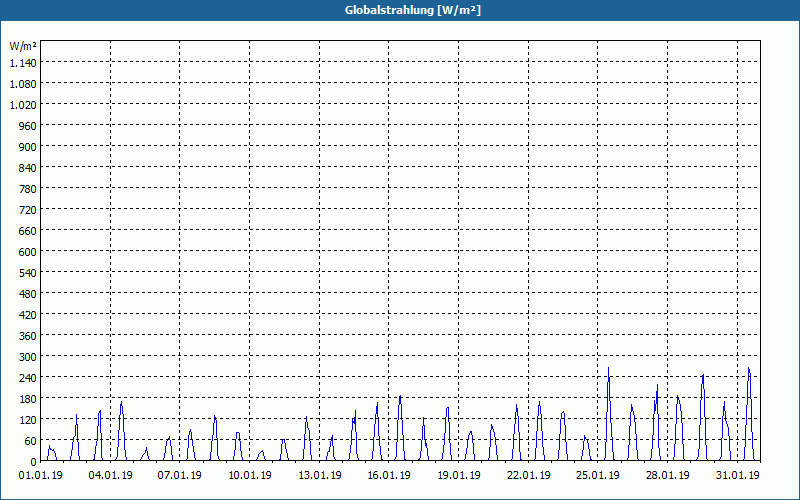800x500 pixels.
Task: Click the 840 y-axis label
Action: (28, 167)
